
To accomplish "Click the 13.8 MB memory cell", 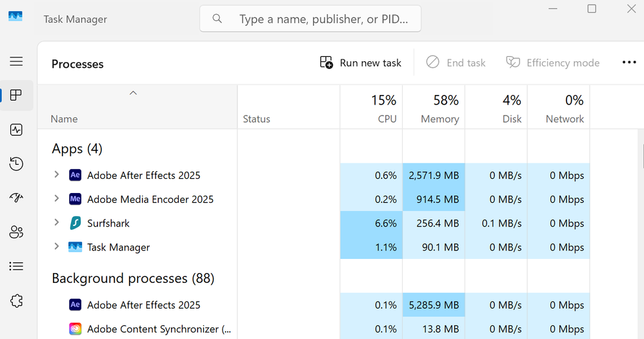I will 434,329.
